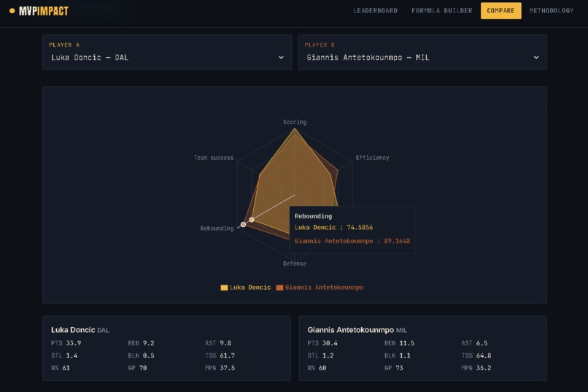588x392 pixels.
Task: Click Giannis's BLK 1.1 stat
Action: (x=398, y=356)
